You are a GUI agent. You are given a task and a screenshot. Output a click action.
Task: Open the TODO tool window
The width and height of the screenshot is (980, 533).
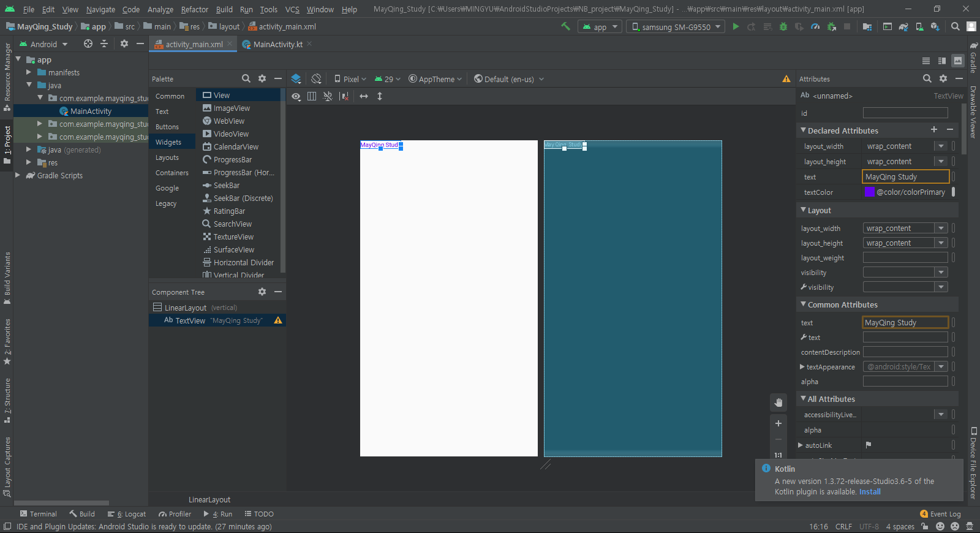[259, 514]
